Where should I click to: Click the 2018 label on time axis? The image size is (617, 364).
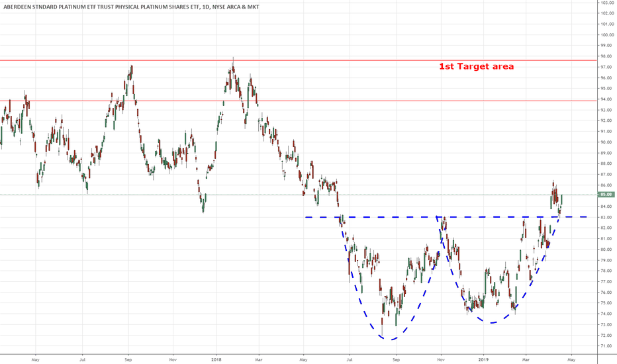(x=216, y=359)
